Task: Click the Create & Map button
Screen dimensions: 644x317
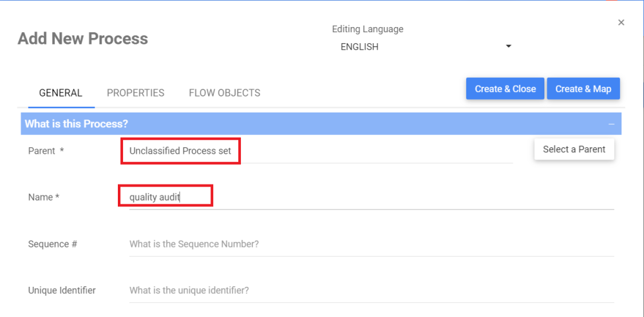Action: point(583,89)
